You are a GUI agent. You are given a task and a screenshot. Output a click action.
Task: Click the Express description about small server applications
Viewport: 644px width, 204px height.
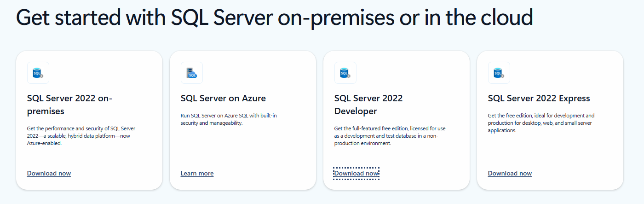click(x=541, y=123)
